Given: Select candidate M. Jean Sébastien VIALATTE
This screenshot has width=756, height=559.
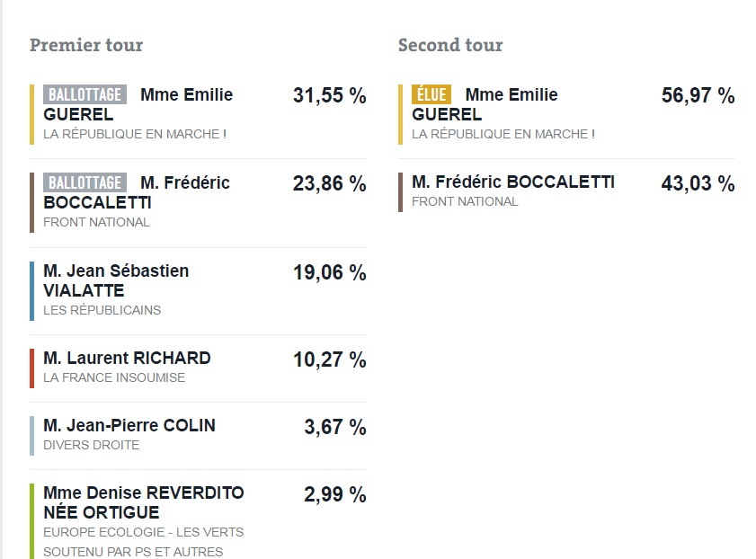Looking at the screenshot, I should pyautogui.click(x=116, y=280).
